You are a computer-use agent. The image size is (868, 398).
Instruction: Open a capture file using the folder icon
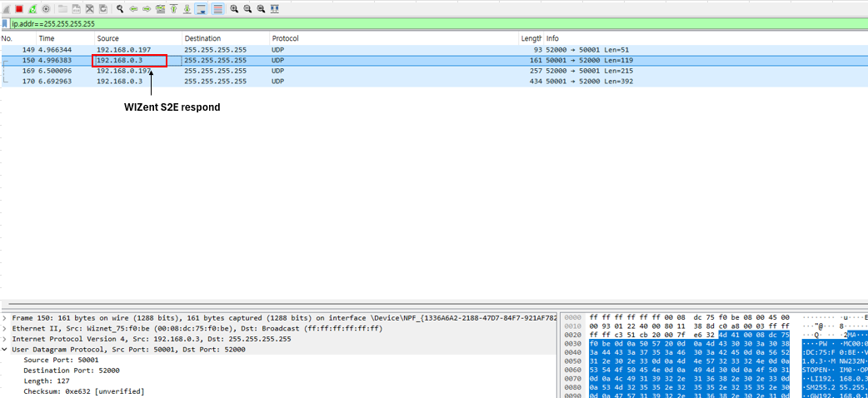pyautogui.click(x=62, y=9)
